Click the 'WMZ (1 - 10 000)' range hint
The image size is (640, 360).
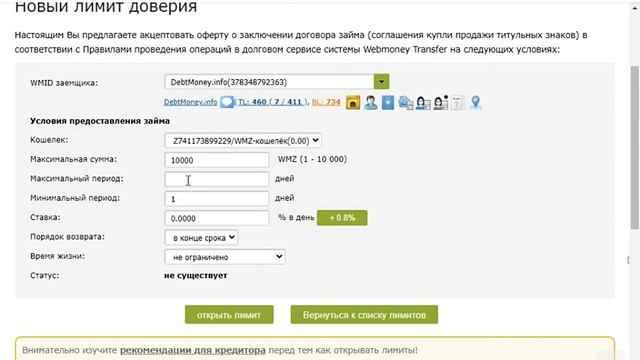(x=312, y=159)
